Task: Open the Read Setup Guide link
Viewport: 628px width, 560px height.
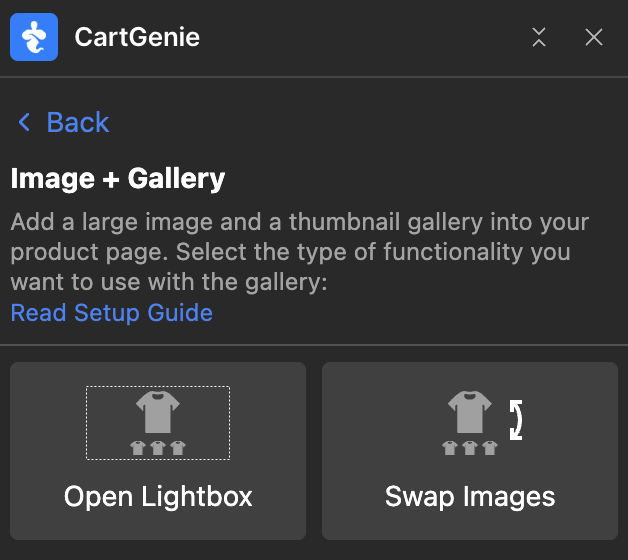Action: tap(111, 313)
